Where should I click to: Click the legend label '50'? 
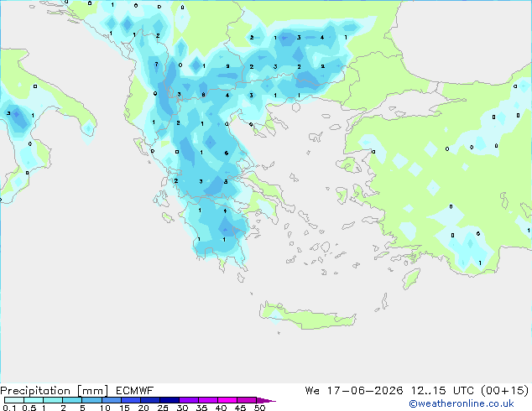tap(260, 408)
